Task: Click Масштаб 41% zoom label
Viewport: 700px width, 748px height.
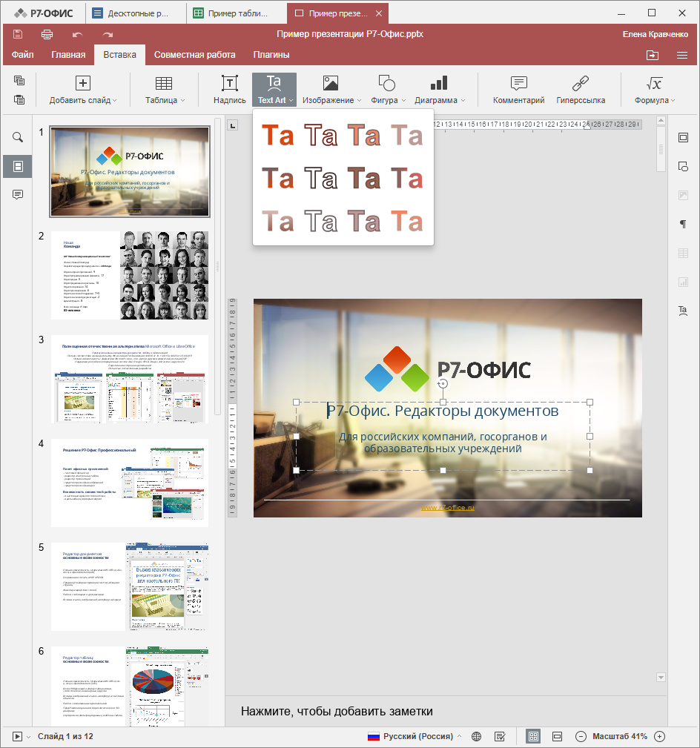Action: click(x=620, y=737)
